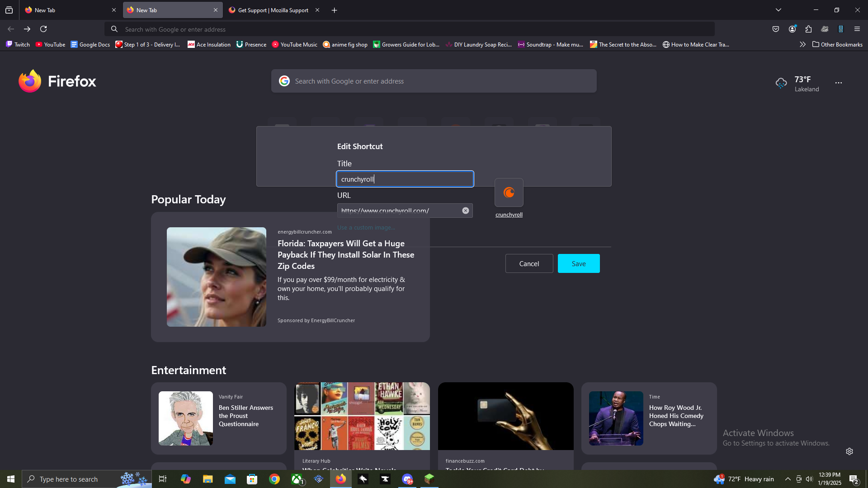Open File Explorer from the taskbar
Viewport: 868px width, 488px height.
click(x=208, y=479)
